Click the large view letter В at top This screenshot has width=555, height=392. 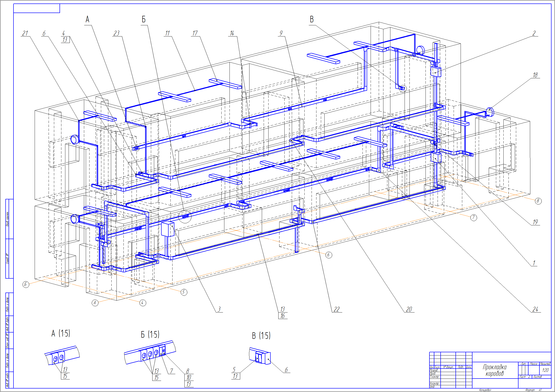[312, 19]
